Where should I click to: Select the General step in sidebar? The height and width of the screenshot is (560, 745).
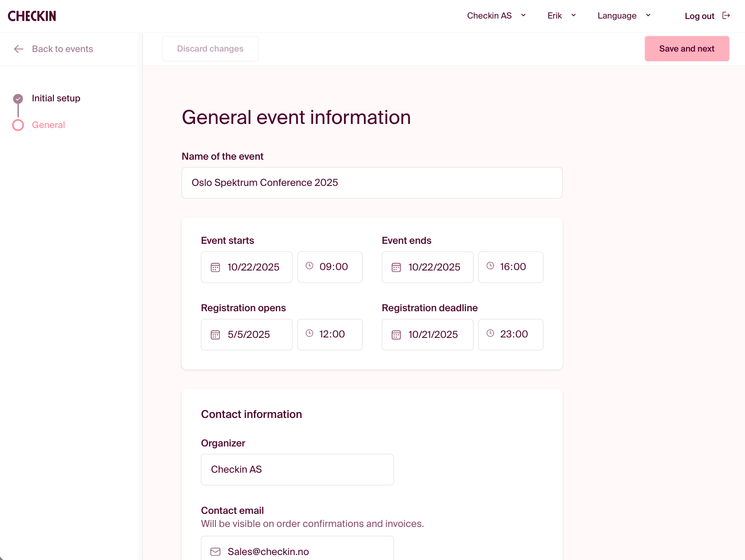coord(48,125)
